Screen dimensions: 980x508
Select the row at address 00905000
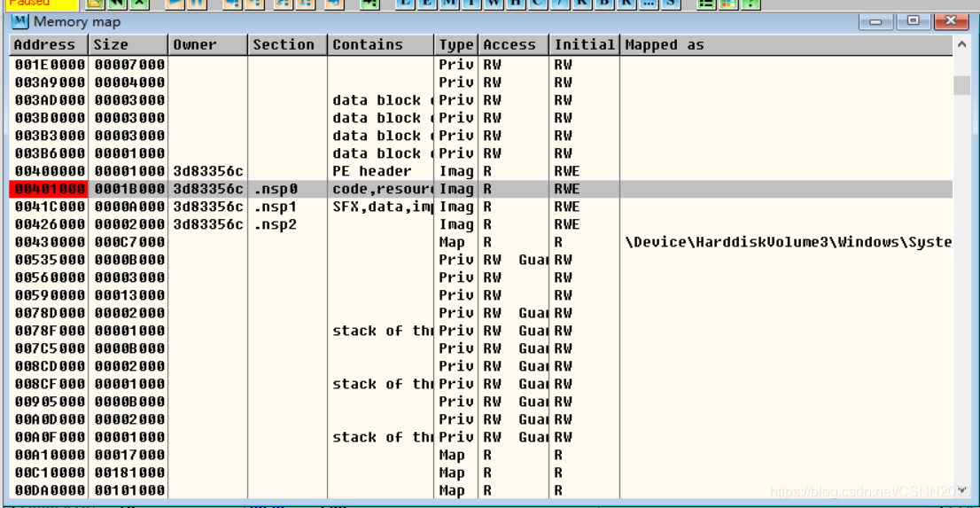coord(481,401)
